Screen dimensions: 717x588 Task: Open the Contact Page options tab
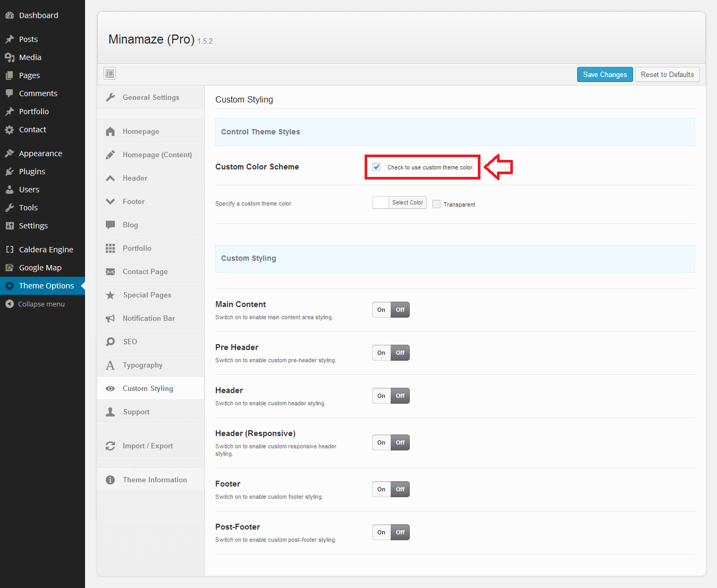[x=145, y=271]
